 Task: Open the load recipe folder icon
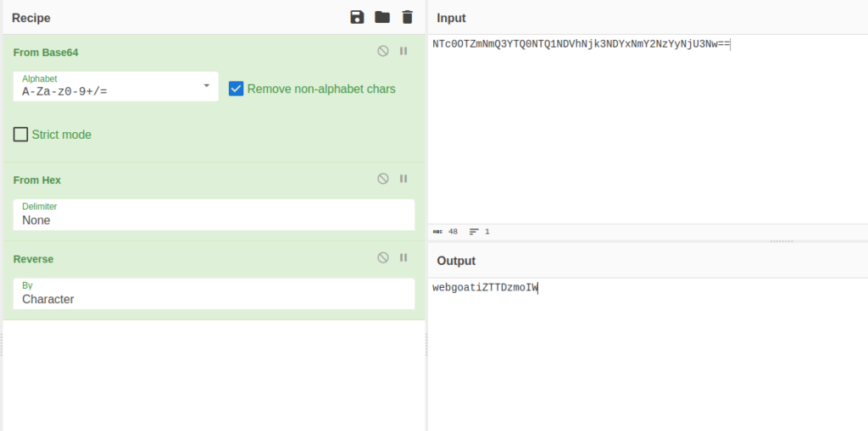click(382, 17)
